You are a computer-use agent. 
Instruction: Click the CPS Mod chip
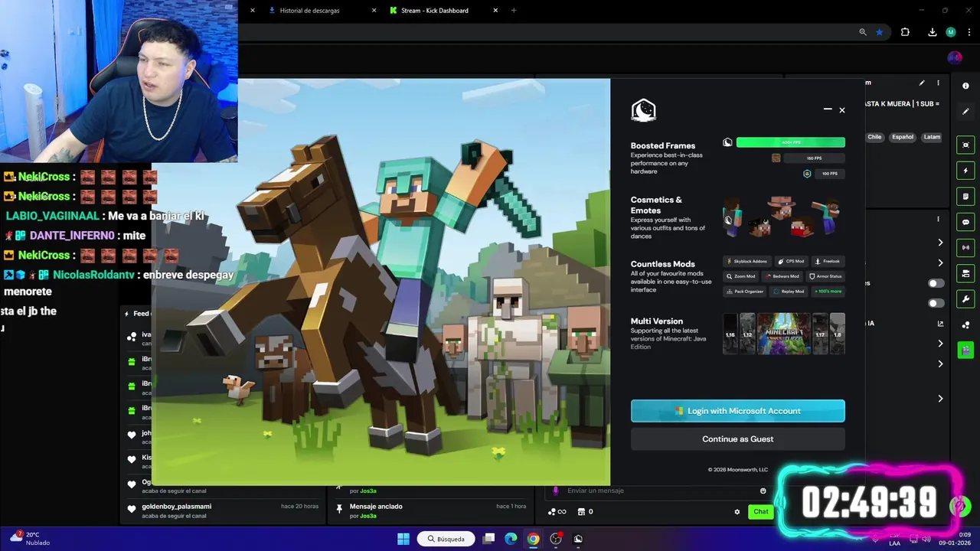(791, 261)
